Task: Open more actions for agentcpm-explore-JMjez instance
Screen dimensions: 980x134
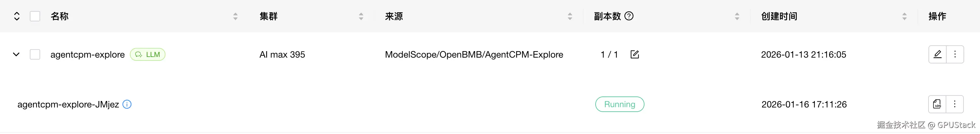Action: click(954, 104)
